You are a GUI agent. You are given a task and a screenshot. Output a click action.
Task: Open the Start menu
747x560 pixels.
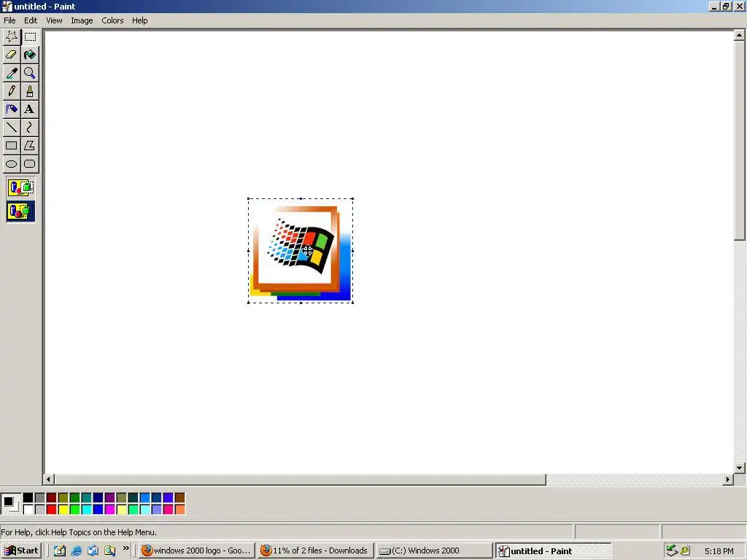(22, 551)
